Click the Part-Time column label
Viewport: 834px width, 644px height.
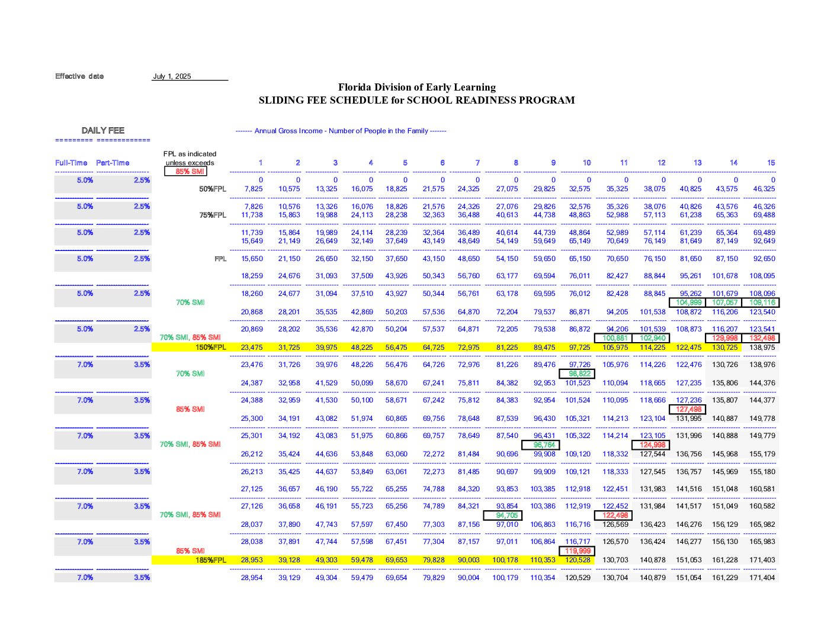pos(113,163)
